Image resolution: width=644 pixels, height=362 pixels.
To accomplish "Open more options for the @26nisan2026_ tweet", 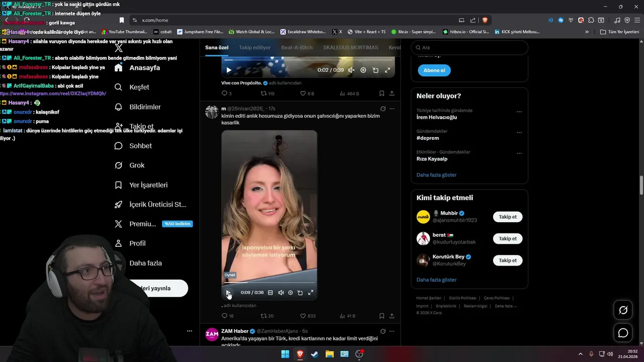I will (392, 109).
